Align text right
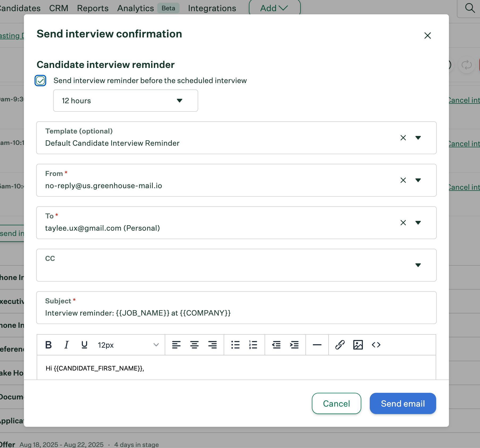The width and height of the screenshot is (480, 448). point(213,345)
